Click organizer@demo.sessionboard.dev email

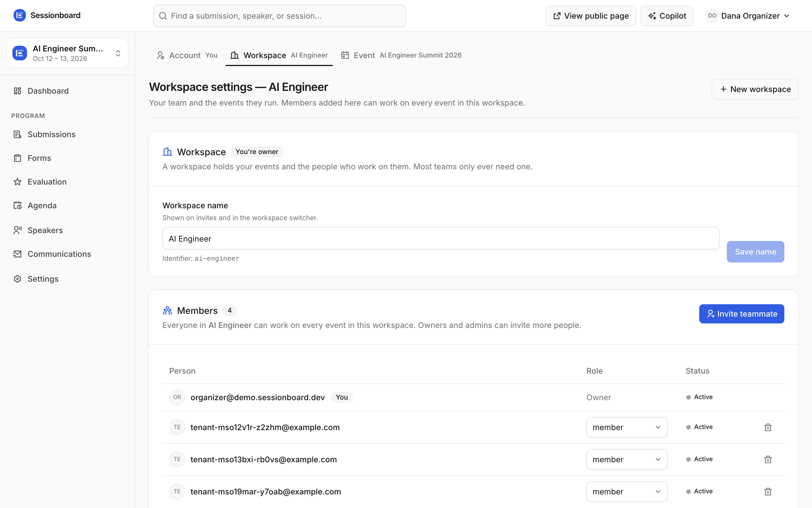pyautogui.click(x=258, y=397)
